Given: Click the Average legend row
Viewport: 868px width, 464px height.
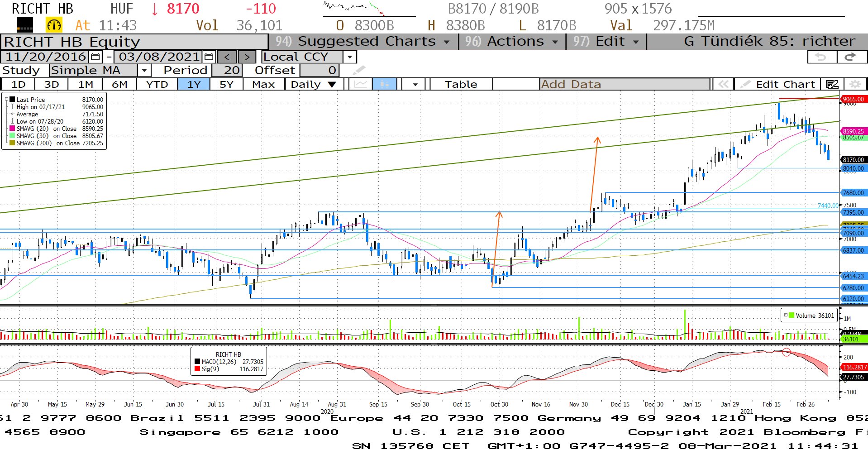Looking at the screenshot, I should (x=57, y=114).
